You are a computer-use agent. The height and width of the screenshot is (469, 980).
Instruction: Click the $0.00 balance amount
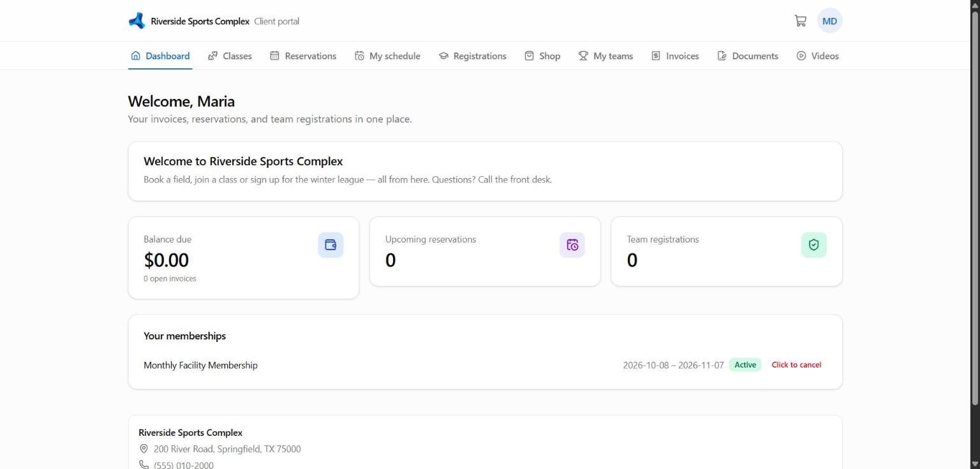pyautogui.click(x=166, y=260)
